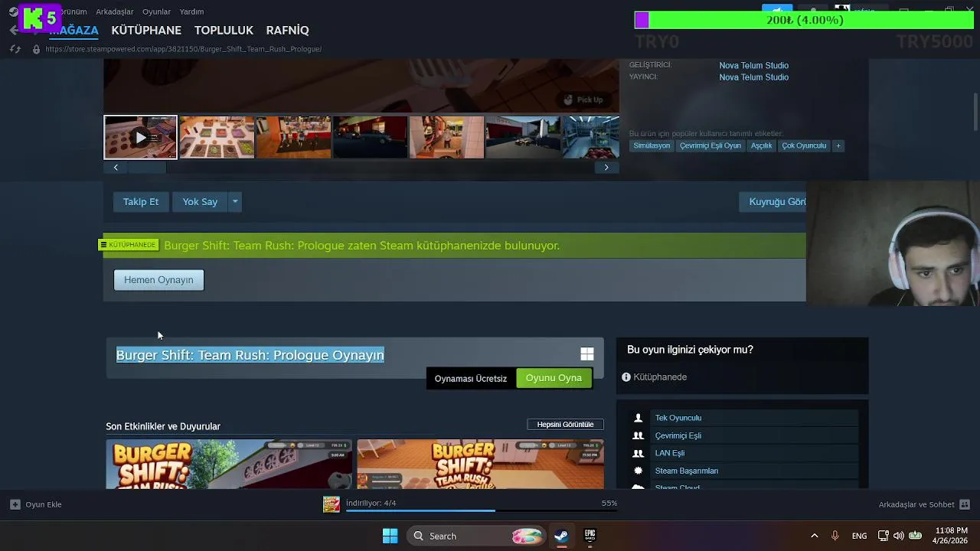
Task: Click the microphone icon in the system tray
Action: pyautogui.click(x=835, y=536)
